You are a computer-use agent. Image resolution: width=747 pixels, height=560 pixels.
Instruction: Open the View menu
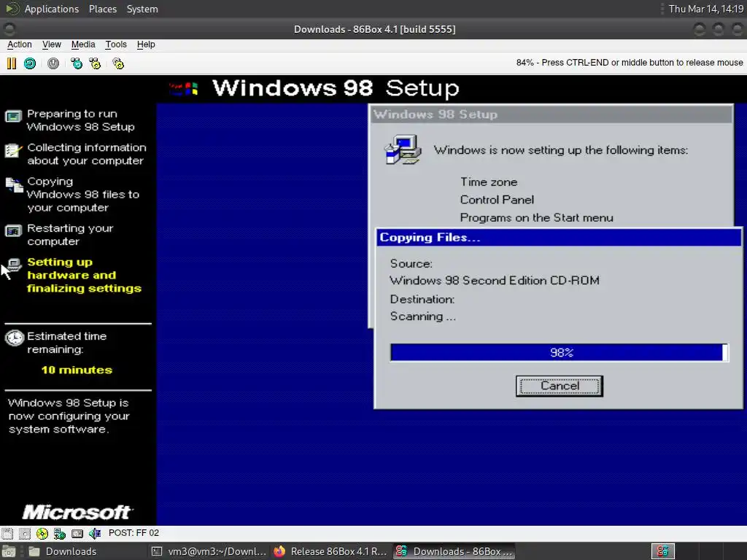tap(52, 44)
